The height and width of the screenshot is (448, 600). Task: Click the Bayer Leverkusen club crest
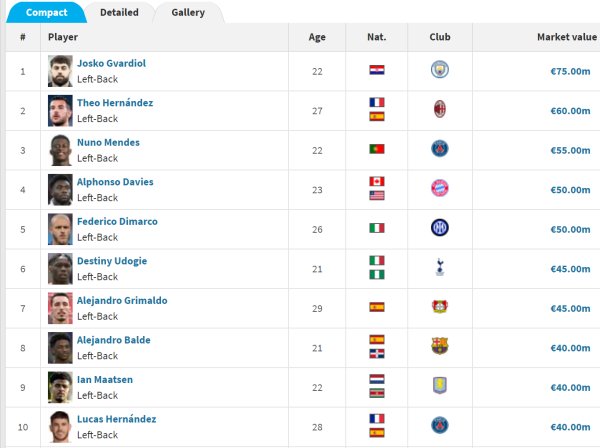point(440,307)
